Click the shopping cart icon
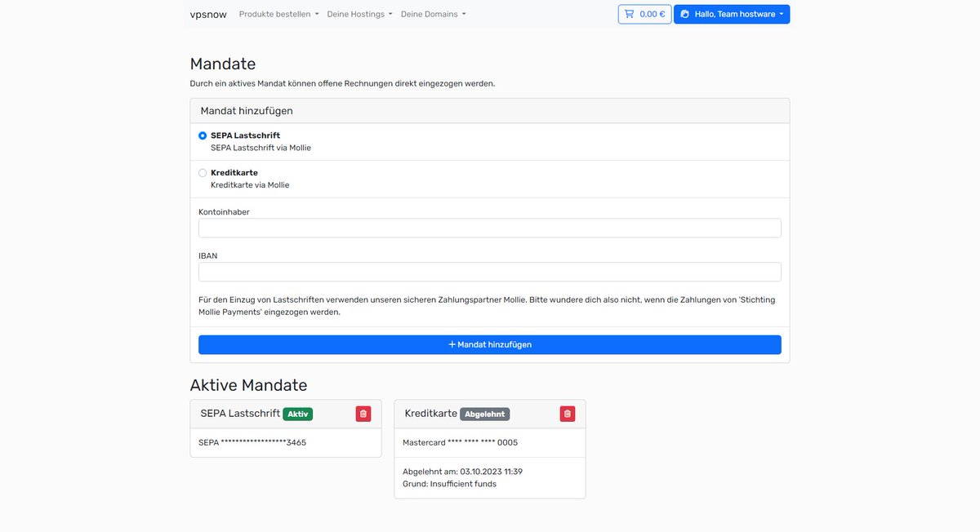Viewport: 980px width, 532px height. (x=630, y=13)
